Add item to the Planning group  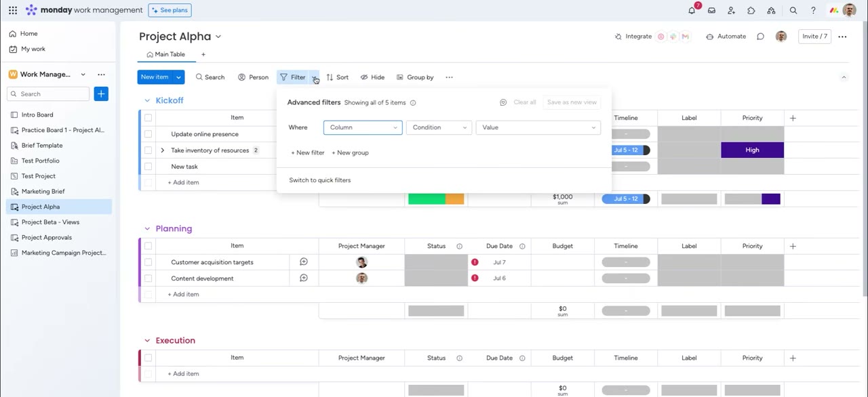(183, 295)
